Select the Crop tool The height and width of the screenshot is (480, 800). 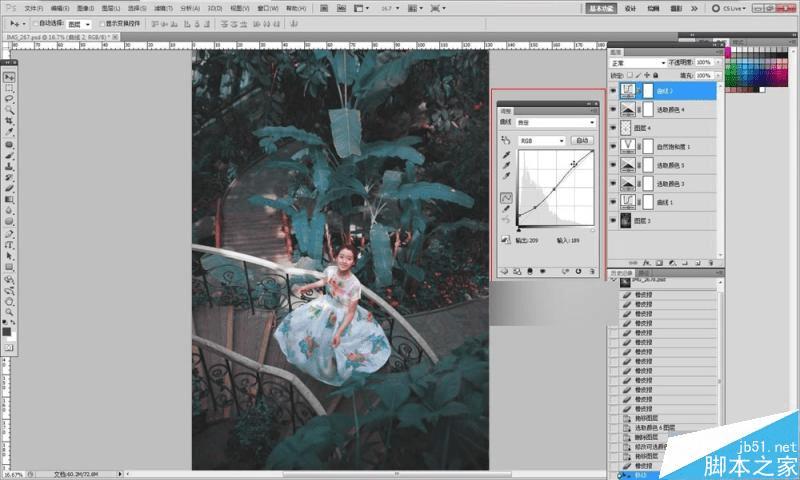click(9, 122)
